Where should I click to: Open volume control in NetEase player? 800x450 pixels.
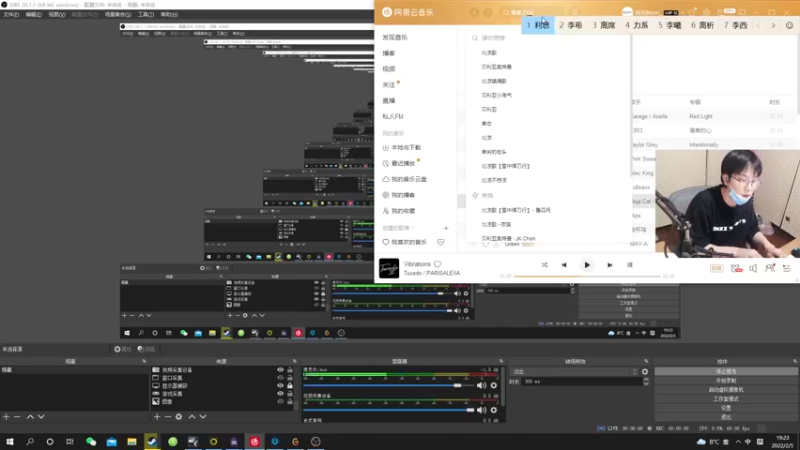(x=753, y=268)
